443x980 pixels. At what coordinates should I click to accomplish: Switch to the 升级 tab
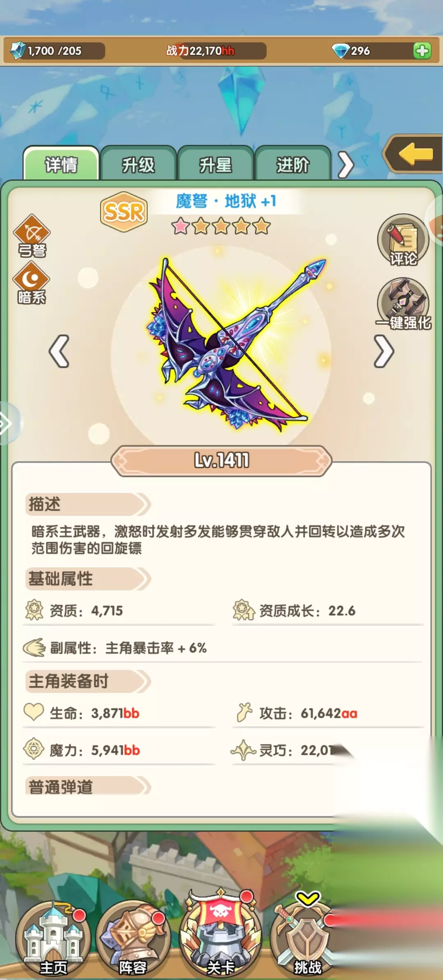click(138, 164)
